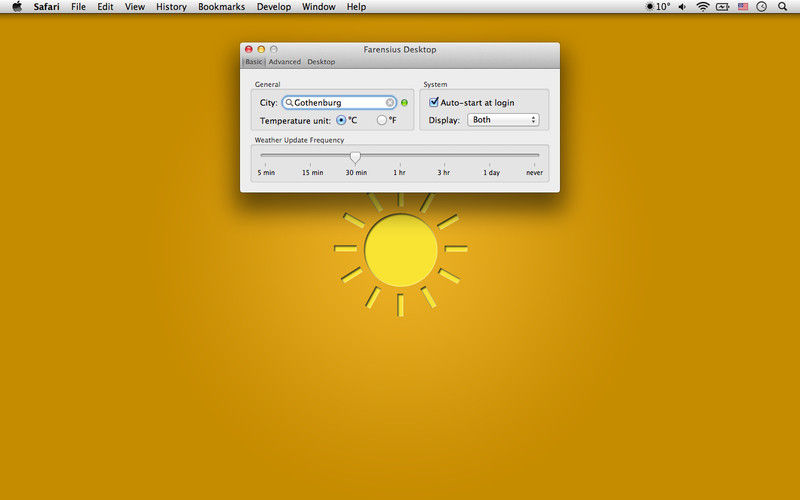Open the Apple menu icon
The width and height of the screenshot is (800, 500).
[17, 7]
